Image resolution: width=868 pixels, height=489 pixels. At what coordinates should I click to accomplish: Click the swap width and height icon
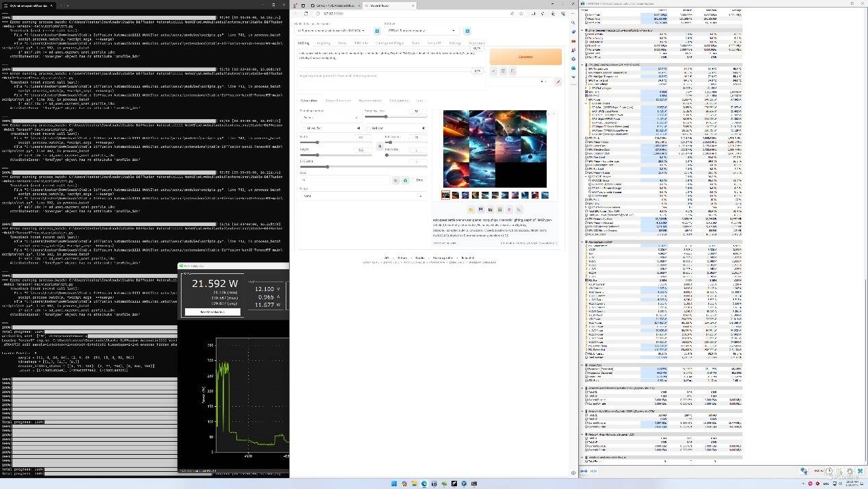[x=380, y=146]
